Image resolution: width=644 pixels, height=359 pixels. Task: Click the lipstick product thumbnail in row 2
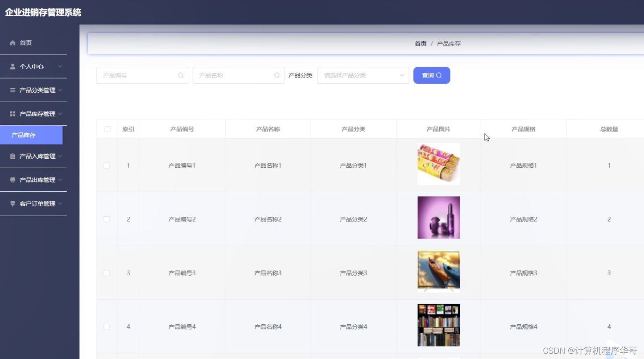438,217
